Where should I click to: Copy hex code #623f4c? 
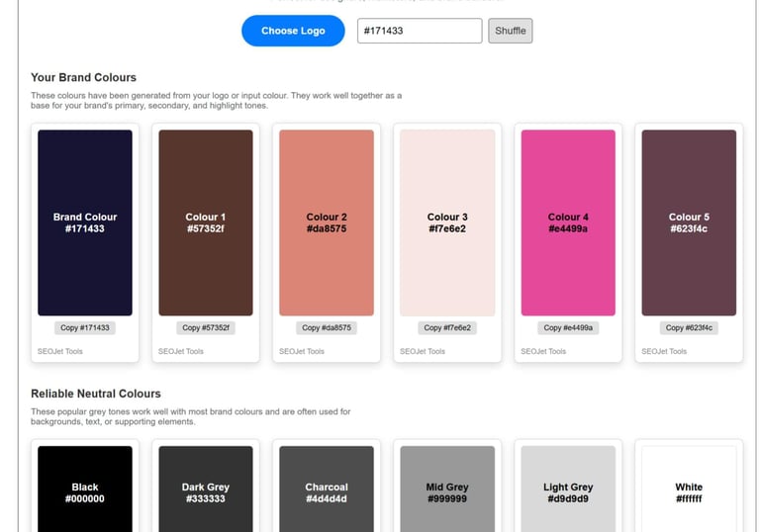click(689, 328)
